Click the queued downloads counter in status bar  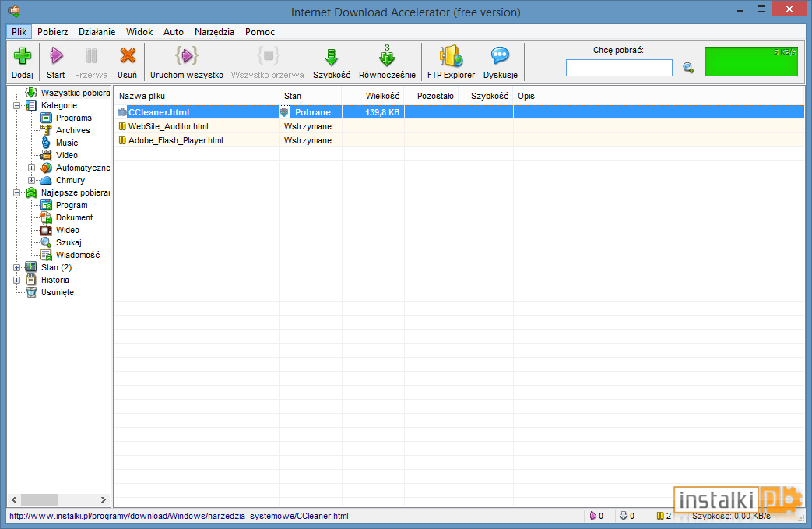(x=627, y=516)
